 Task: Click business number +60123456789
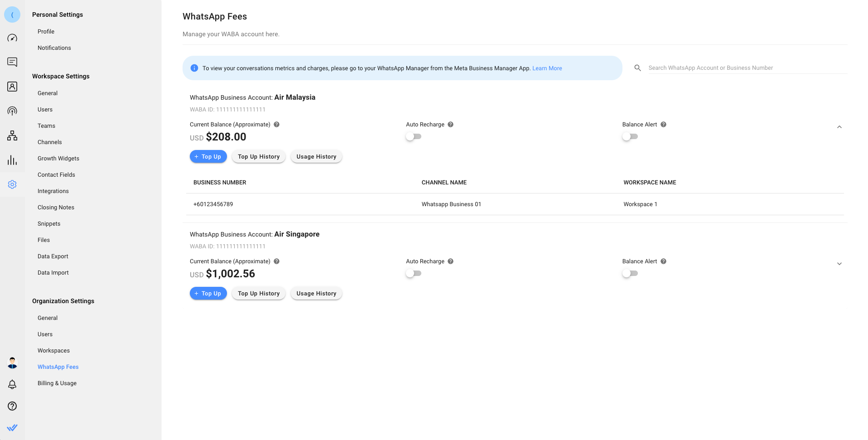(213, 204)
